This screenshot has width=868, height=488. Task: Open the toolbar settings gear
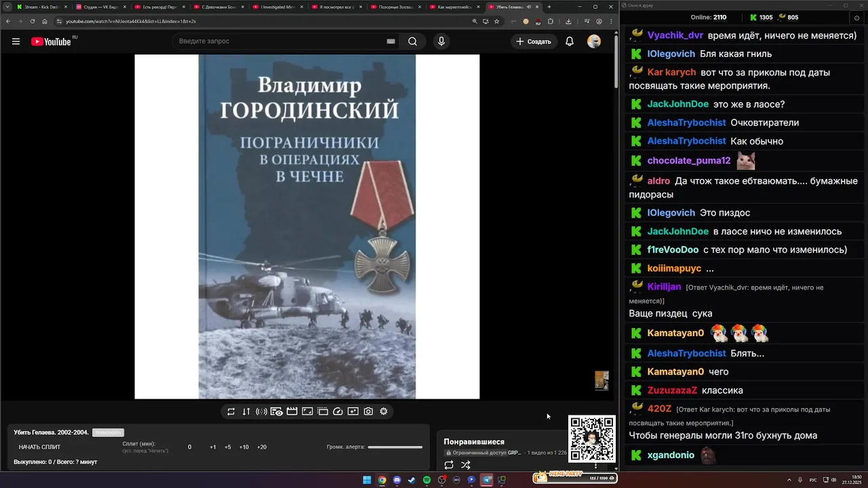click(x=384, y=411)
